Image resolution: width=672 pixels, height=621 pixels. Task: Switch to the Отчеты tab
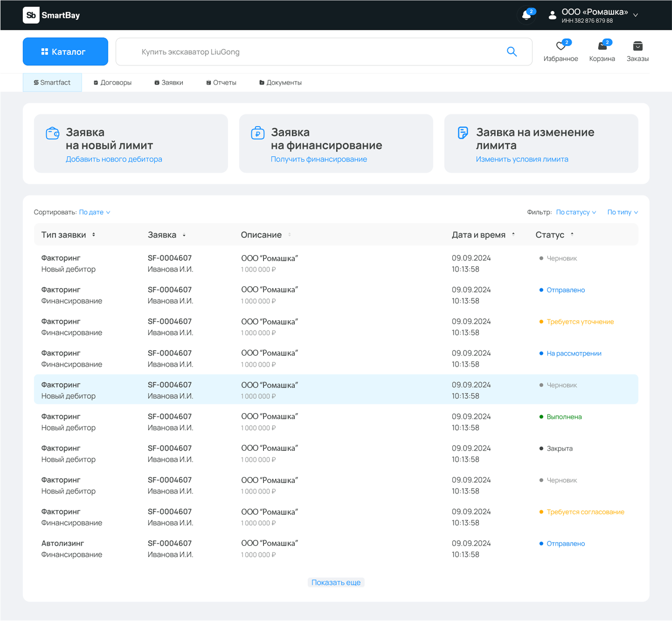pyautogui.click(x=221, y=83)
